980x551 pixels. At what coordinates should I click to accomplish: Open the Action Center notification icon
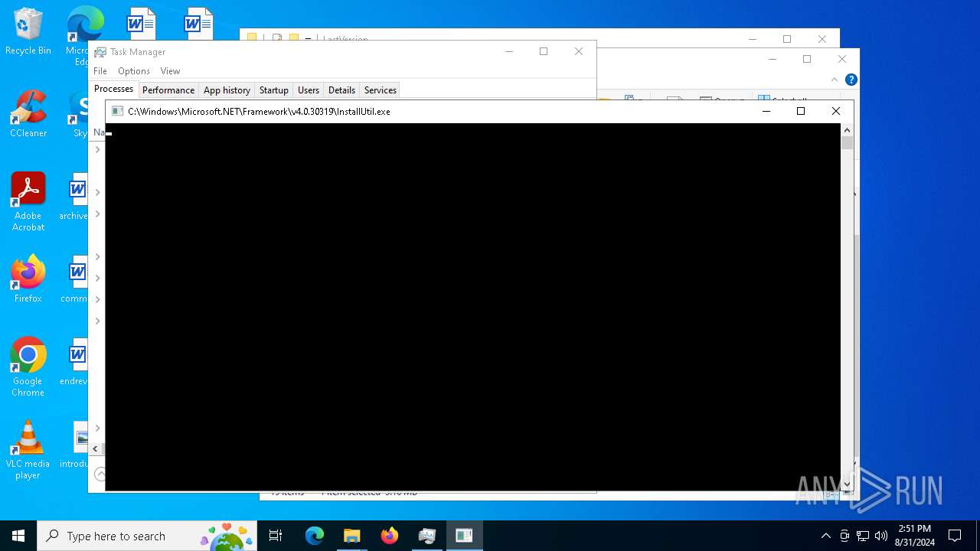tap(955, 536)
